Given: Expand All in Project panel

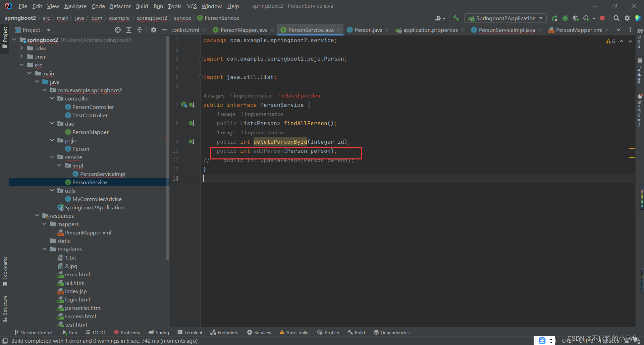Looking at the screenshot, I should [129, 30].
